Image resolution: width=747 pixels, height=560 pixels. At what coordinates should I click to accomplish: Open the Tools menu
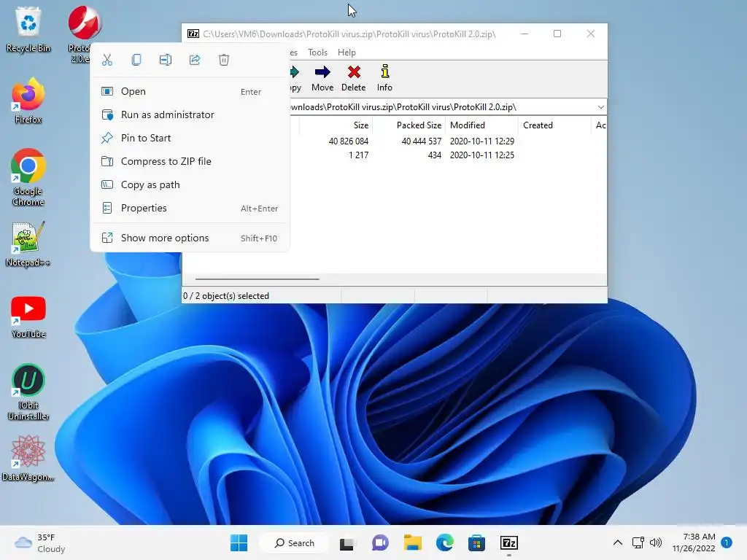pyautogui.click(x=317, y=52)
